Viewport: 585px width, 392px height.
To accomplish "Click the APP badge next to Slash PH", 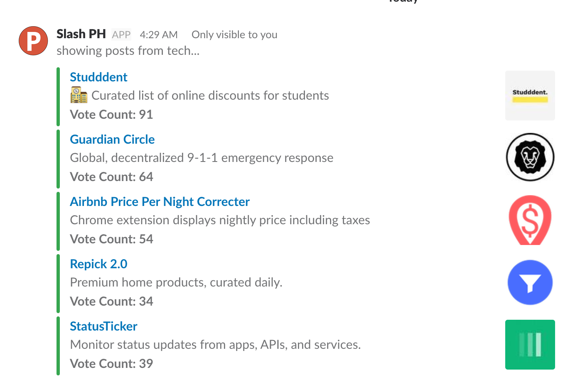I will 121,35.
